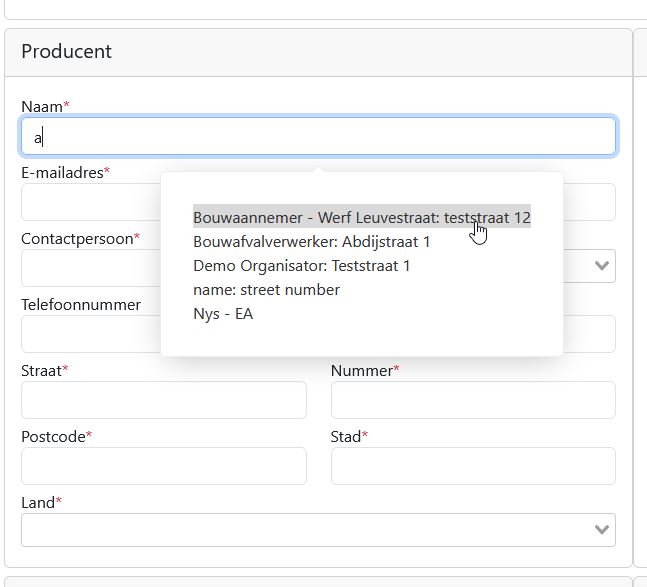Click the Straat field label
This screenshot has width=647, height=587.
pyautogui.click(x=41, y=370)
